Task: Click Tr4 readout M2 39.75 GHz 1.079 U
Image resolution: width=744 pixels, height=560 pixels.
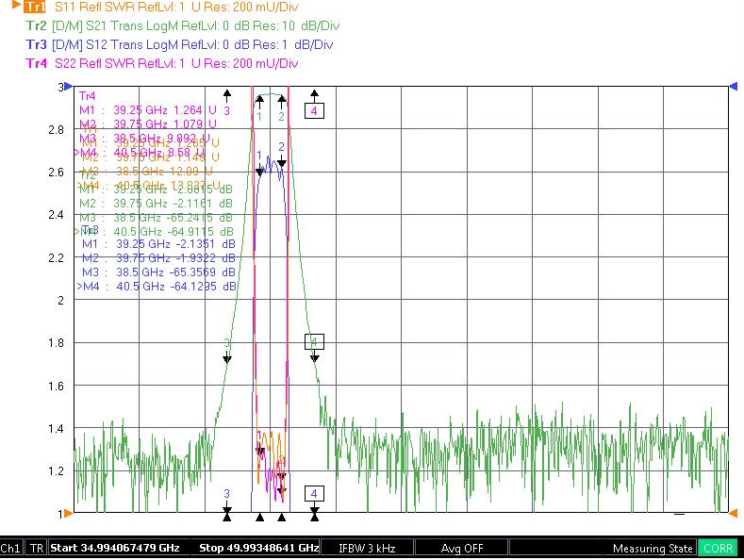Action: click(147, 124)
